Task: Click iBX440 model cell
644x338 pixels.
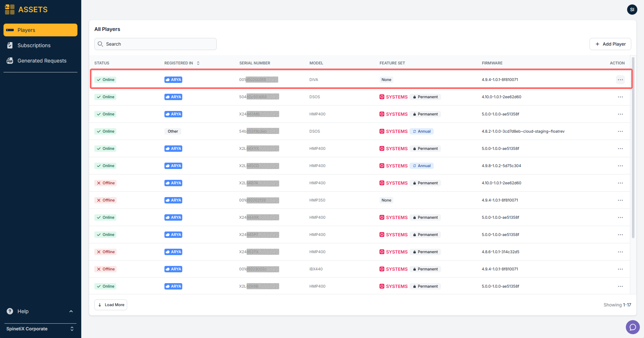Action: point(316,269)
